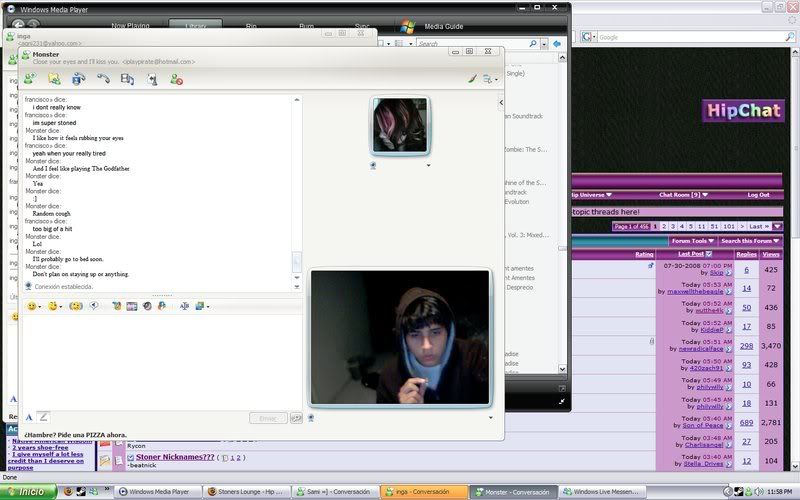Open the dropdown under Monster's display picture
Viewport: 800px width, 500px height.
pyautogui.click(x=428, y=165)
